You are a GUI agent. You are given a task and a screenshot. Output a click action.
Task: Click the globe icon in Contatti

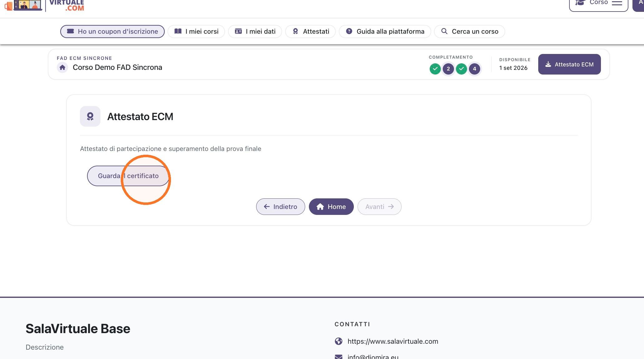tap(339, 341)
